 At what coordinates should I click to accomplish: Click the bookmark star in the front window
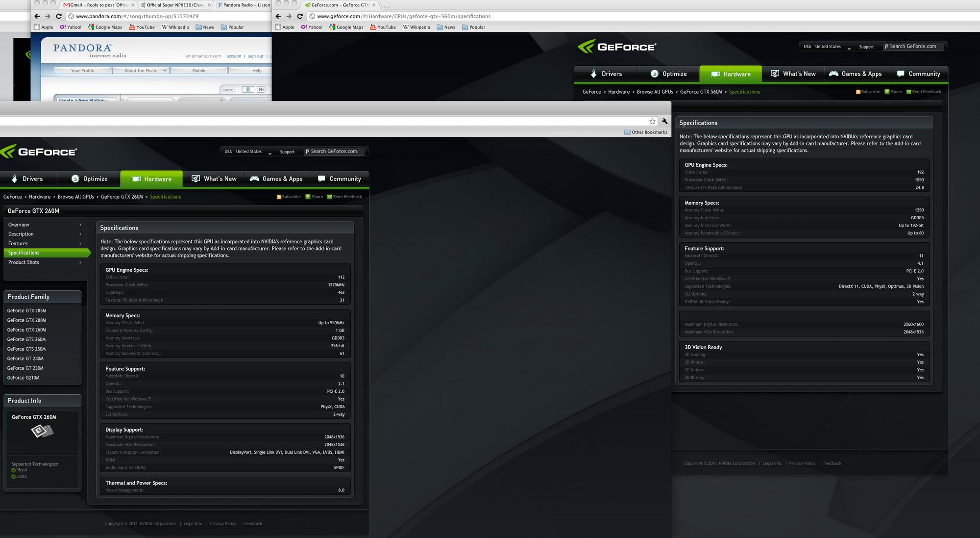point(652,121)
